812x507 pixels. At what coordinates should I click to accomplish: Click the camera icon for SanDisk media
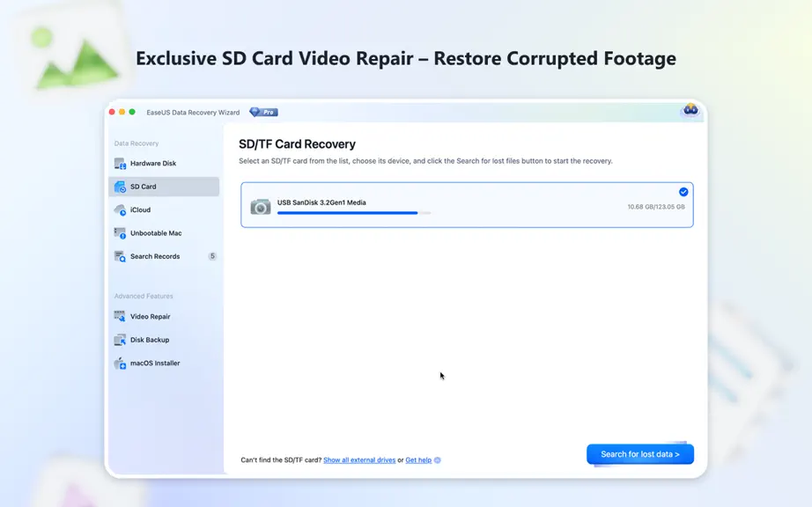point(261,207)
